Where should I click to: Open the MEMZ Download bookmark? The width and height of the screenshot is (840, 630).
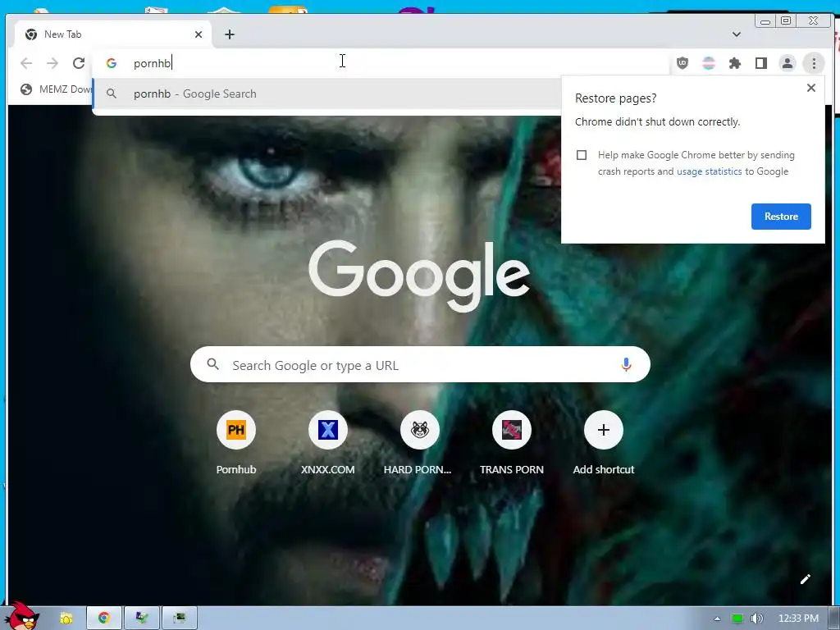(56, 89)
